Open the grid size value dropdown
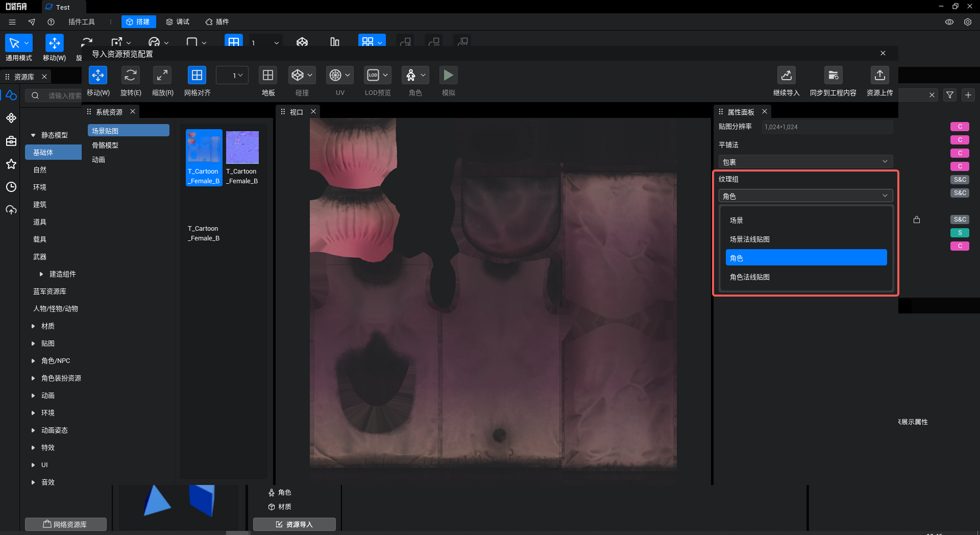The width and height of the screenshot is (980, 535). tap(232, 76)
